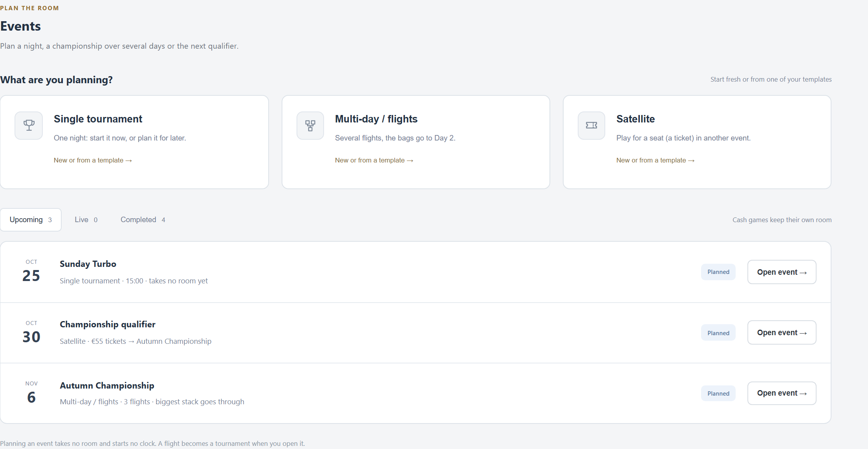Select the Championship qualifier event name
Viewport: 868px width, 449px height.
click(x=108, y=324)
